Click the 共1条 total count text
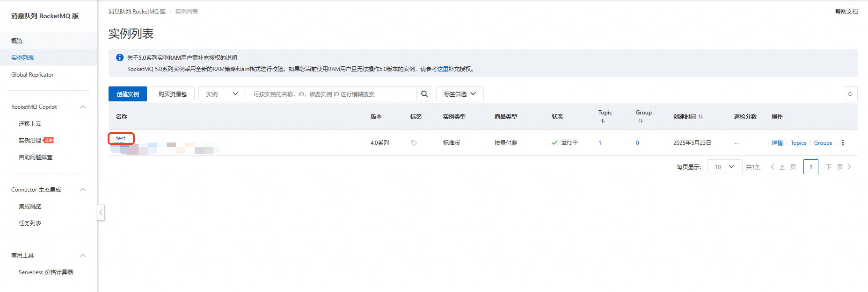This screenshot has height=292, width=868. click(x=753, y=167)
